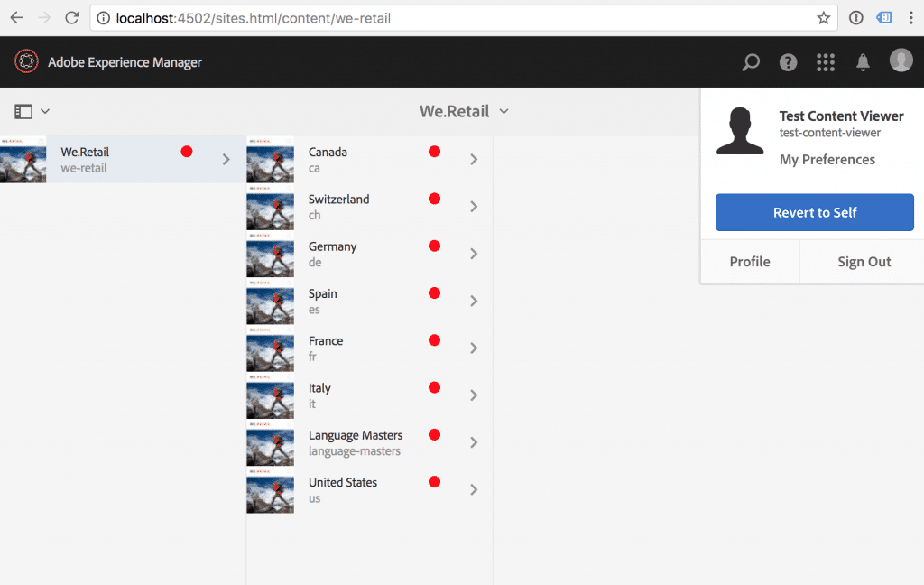
Task: Reload the browser page
Action: [72, 18]
